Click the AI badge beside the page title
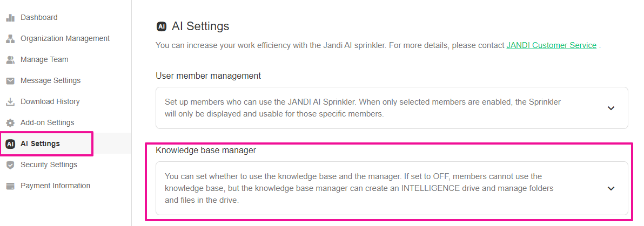The width and height of the screenshot is (644, 226). (161, 26)
